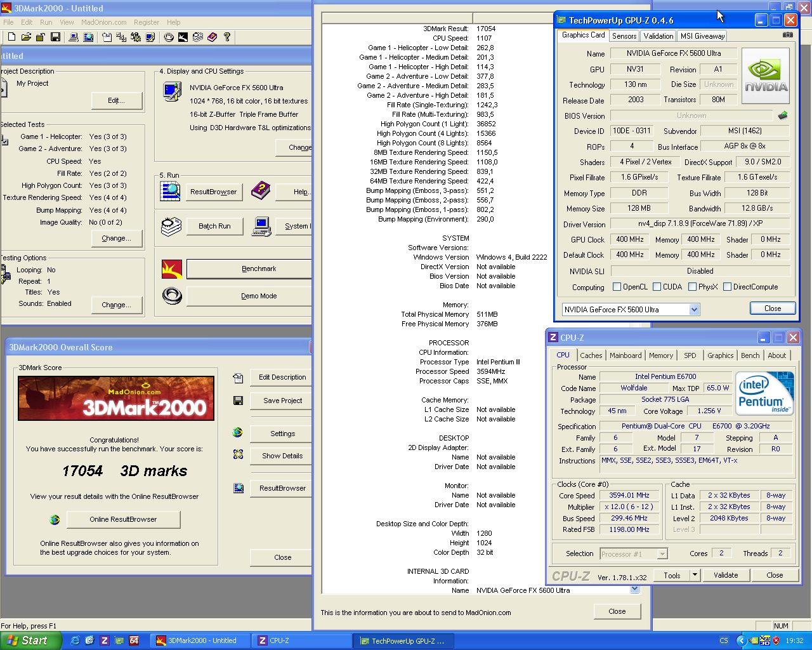The height and width of the screenshot is (650, 812).
Task: Switch to the Validation tab in GPU-Z
Action: click(658, 36)
